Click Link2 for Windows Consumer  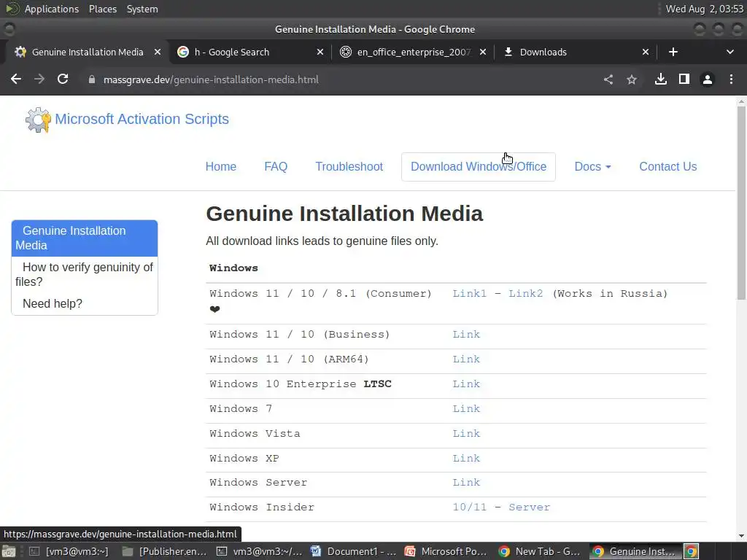click(x=525, y=293)
